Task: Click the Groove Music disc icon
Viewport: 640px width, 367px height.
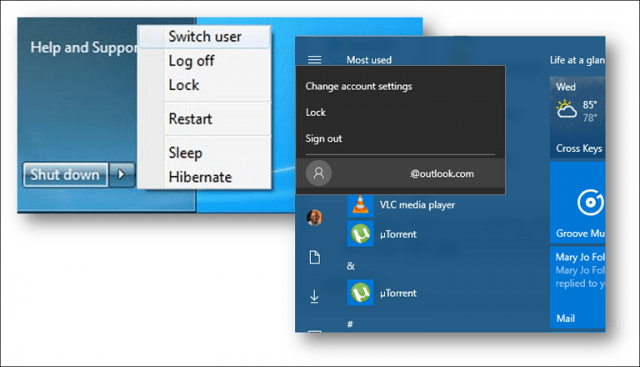Action: tap(590, 202)
